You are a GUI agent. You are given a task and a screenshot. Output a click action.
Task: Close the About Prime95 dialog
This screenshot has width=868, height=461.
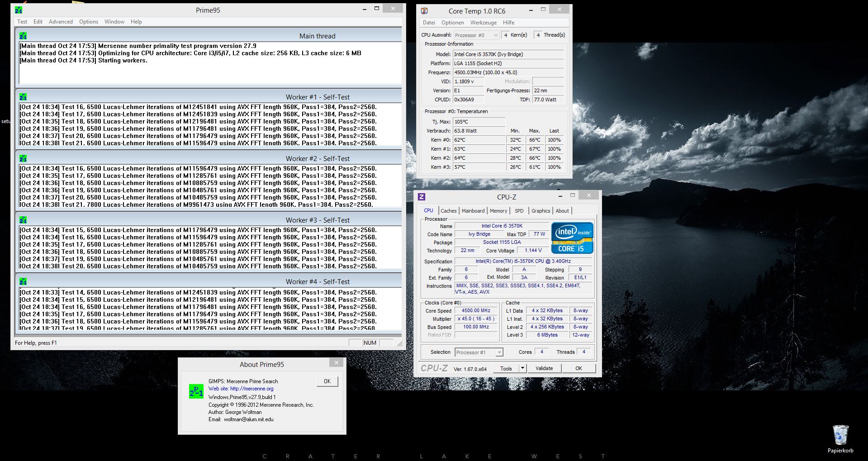tap(336, 362)
